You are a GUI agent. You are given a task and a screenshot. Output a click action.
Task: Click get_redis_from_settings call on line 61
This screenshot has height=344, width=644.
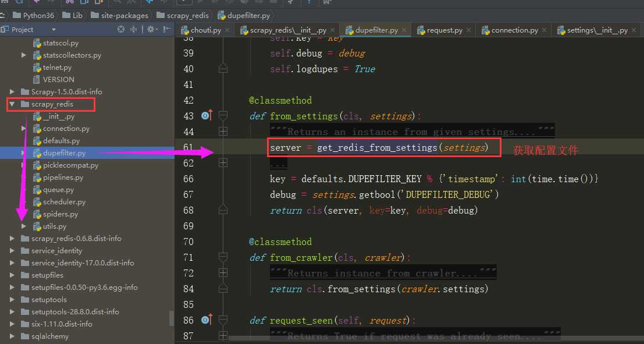pos(376,147)
